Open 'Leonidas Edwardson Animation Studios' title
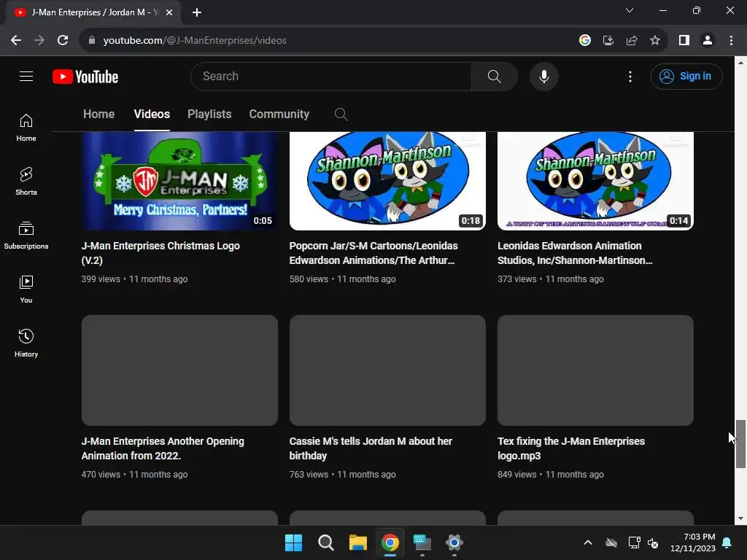Viewport: 747px width, 560px height. tap(575, 253)
